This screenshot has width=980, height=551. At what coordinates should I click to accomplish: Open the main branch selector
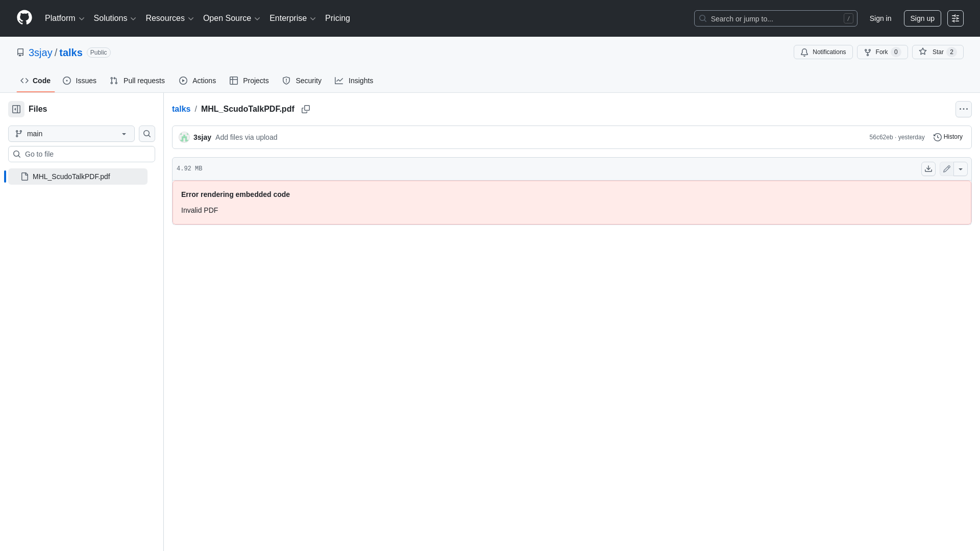[x=70, y=134]
